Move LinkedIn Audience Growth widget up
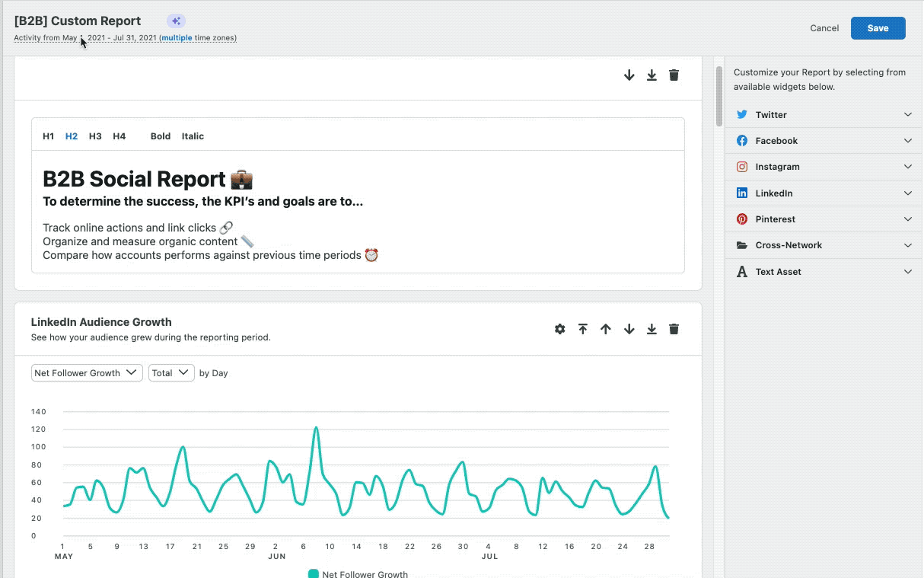This screenshot has height=578, width=924. 606,329
